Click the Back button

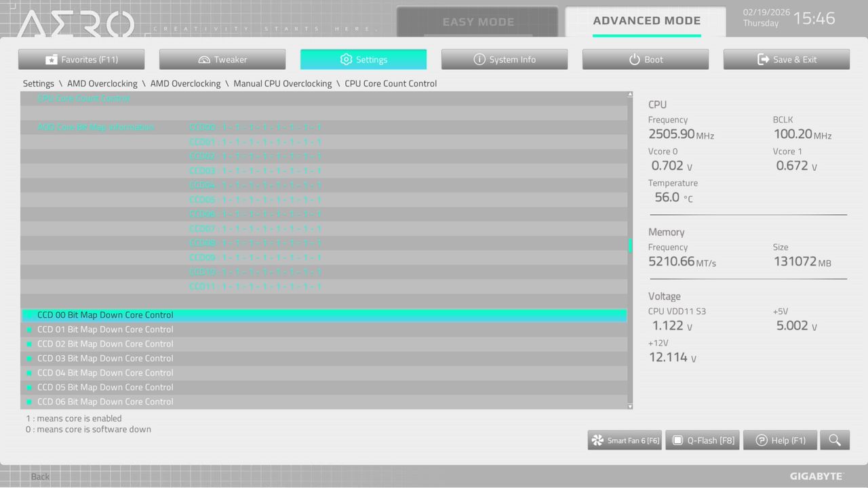tap(39, 476)
